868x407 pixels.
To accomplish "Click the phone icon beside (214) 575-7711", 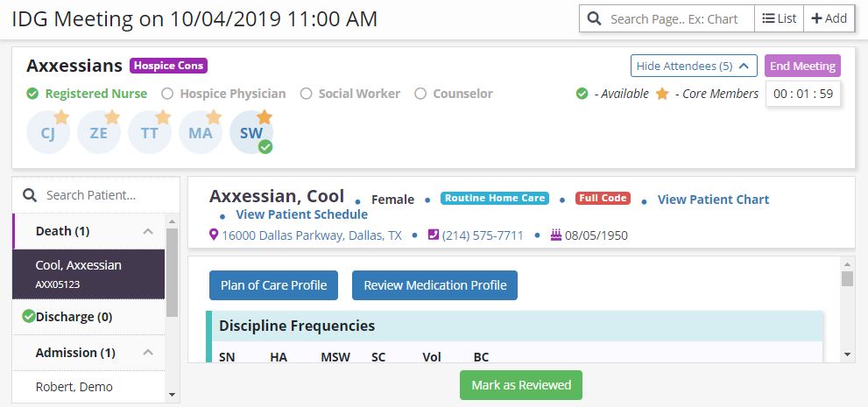I will coord(433,235).
